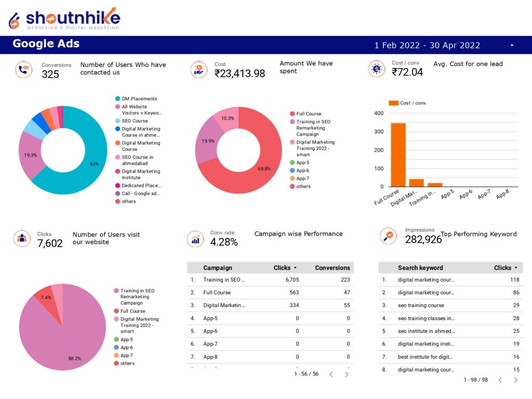Sort by the Conversions column header
This screenshot has height=399, width=532.
[x=332, y=268]
